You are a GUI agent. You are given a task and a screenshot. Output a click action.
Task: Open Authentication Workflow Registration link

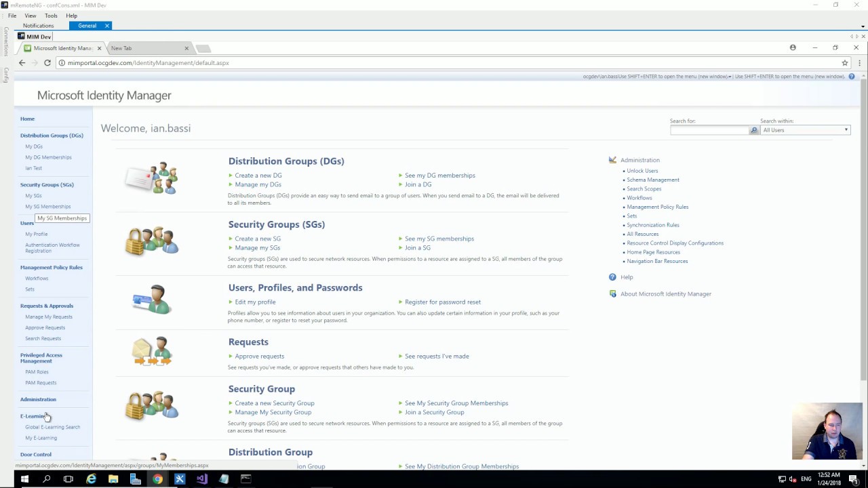[x=52, y=248]
